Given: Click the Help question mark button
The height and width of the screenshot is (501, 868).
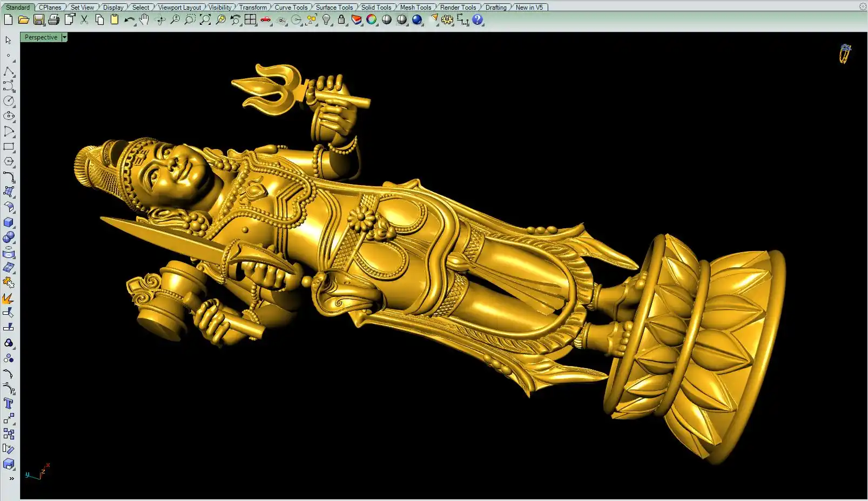Looking at the screenshot, I should pyautogui.click(x=477, y=20).
